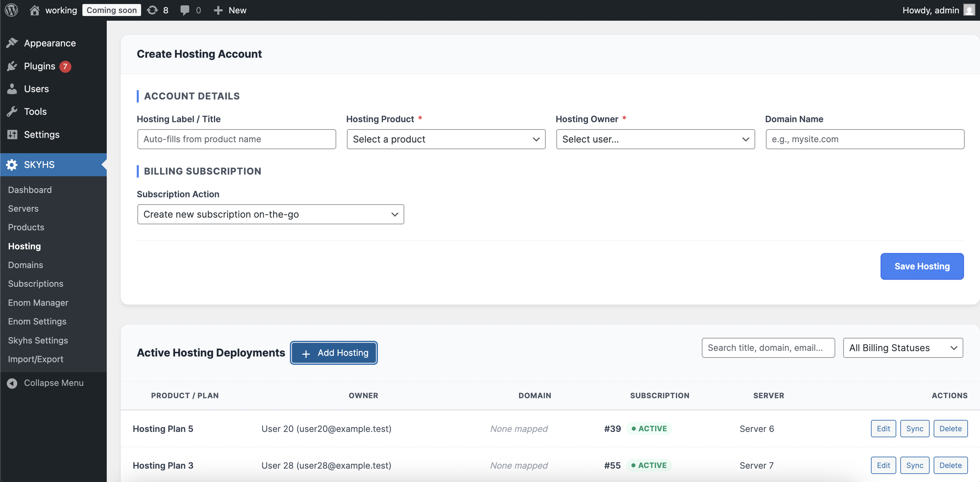Open the Domains submenu item
This screenshot has width=980, height=482.
click(x=25, y=265)
